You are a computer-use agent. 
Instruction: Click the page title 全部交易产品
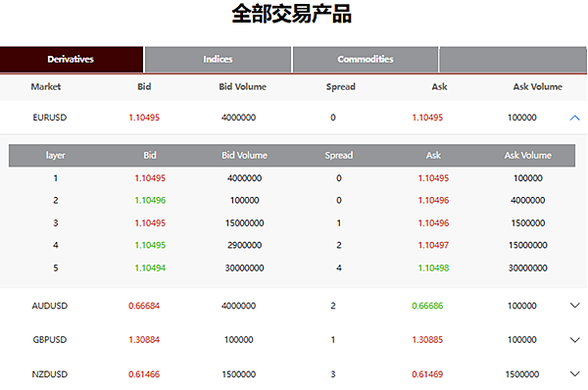292,14
